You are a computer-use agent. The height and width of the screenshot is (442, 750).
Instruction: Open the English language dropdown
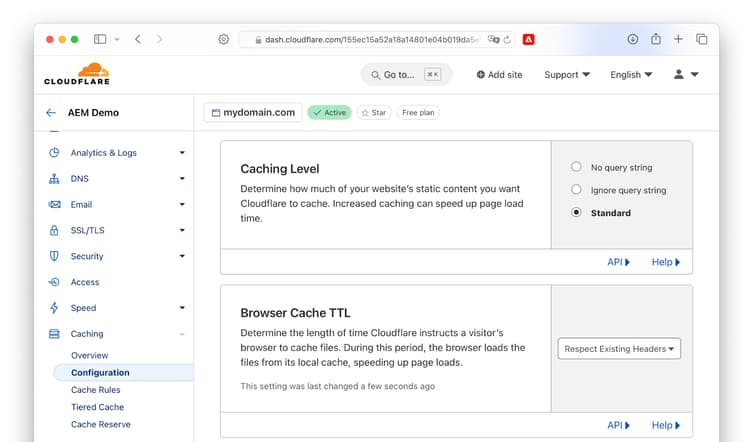click(631, 75)
